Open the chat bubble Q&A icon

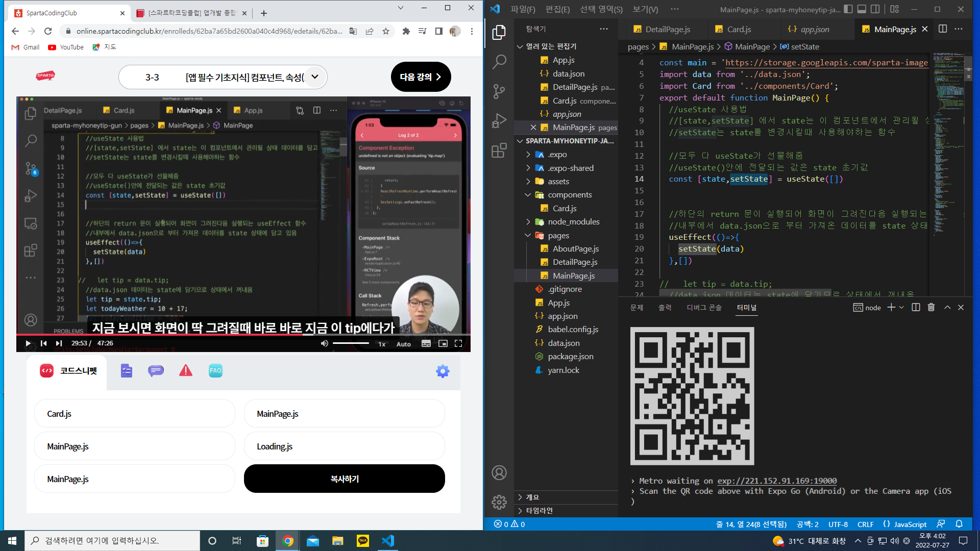pyautogui.click(x=156, y=371)
